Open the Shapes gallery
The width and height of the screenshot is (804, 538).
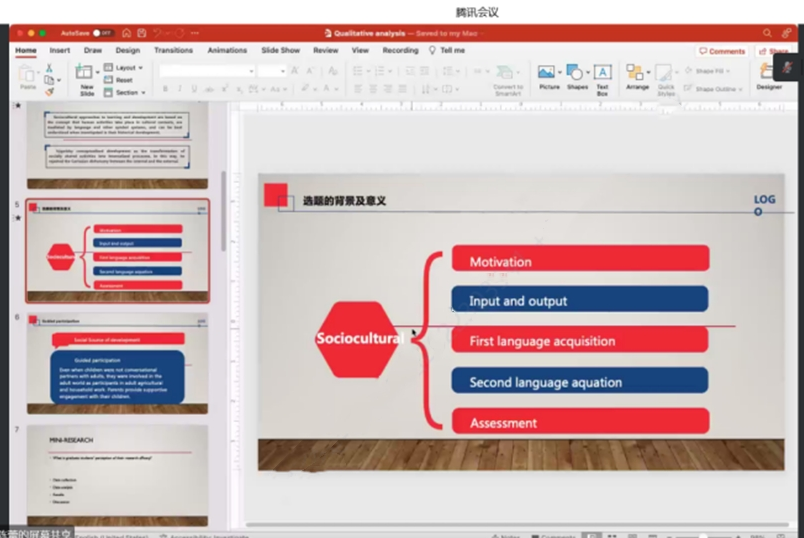[577, 77]
